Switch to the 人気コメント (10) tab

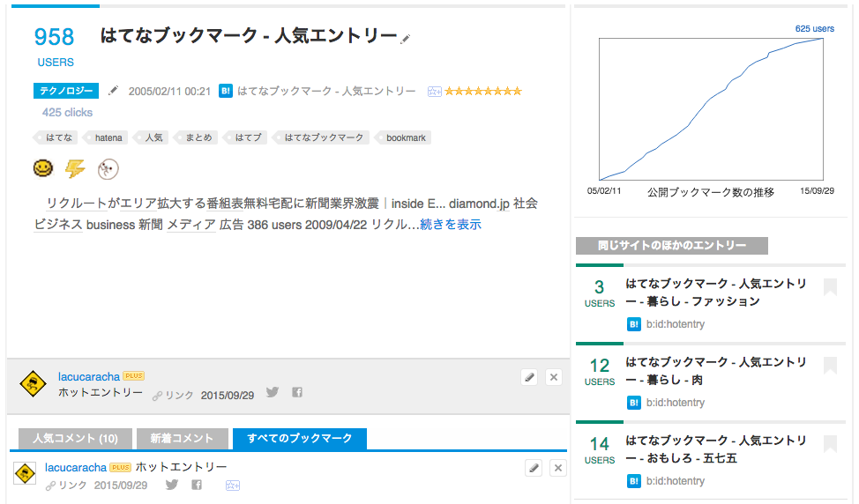click(75, 439)
